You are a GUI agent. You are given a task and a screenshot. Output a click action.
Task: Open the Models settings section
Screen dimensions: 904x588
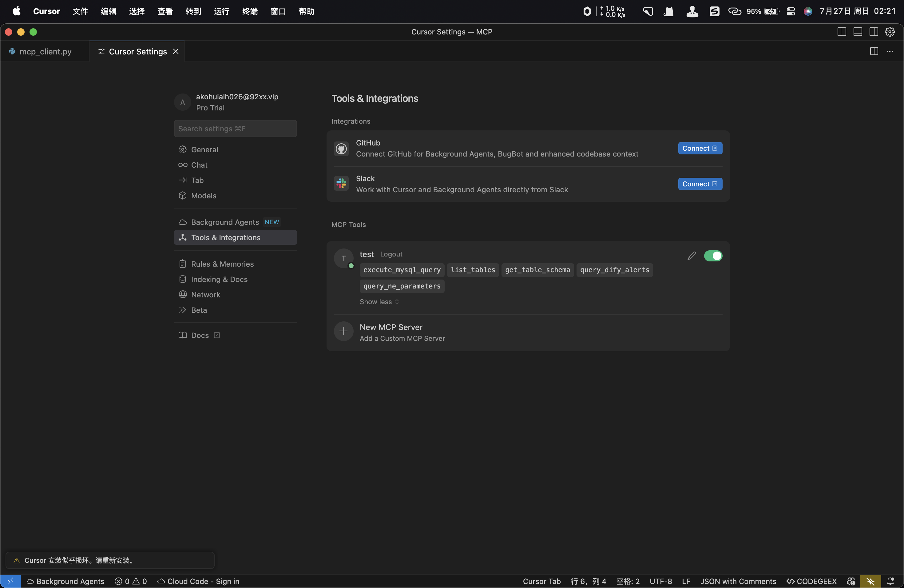(x=204, y=196)
